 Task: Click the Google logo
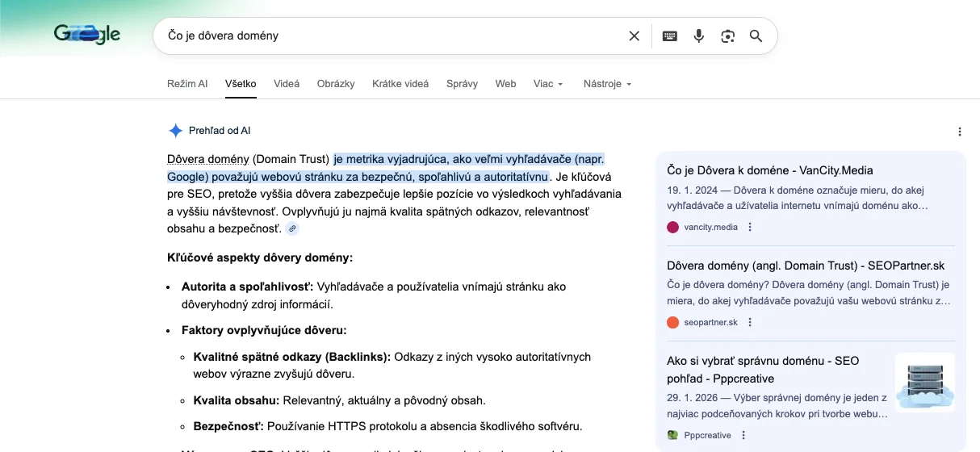pos(87,35)
